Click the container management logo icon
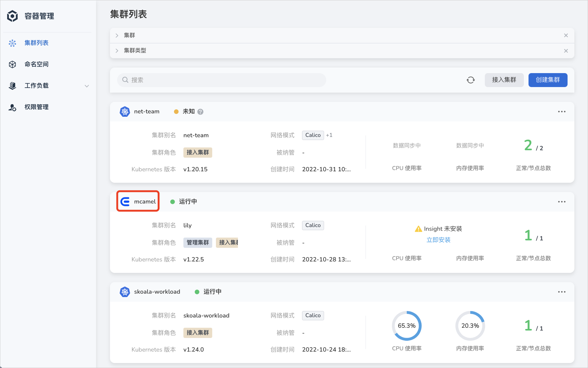This screenshot has height=368, width=588. tap(12, 16)
